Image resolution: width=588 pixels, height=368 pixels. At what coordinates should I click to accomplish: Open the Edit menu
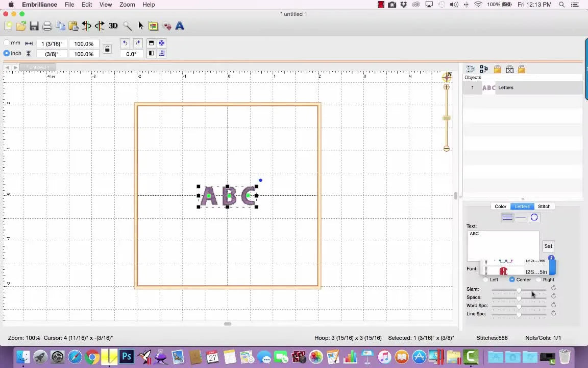coord(87,5)
